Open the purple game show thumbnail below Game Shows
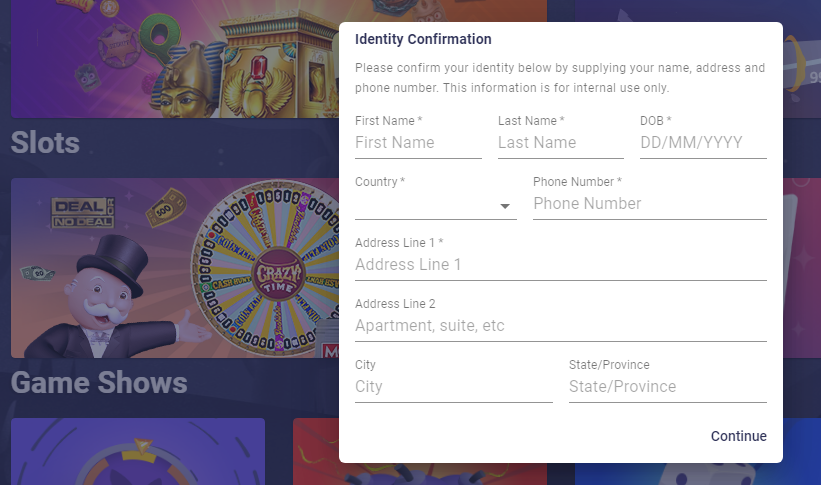Image resolution: width=821 pixels, height=485 pixels. pyautogui.click(x=138, y=452)
